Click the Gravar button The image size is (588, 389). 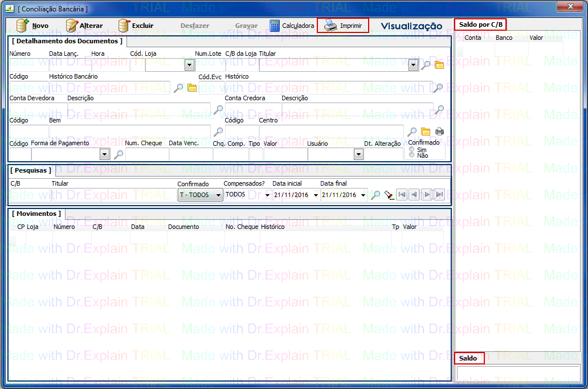(x=246, y=26)
